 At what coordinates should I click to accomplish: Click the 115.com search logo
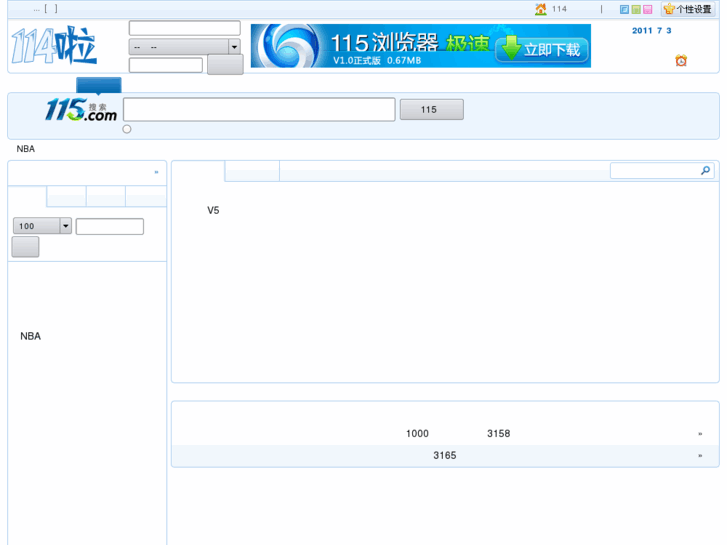click(81, 110)
